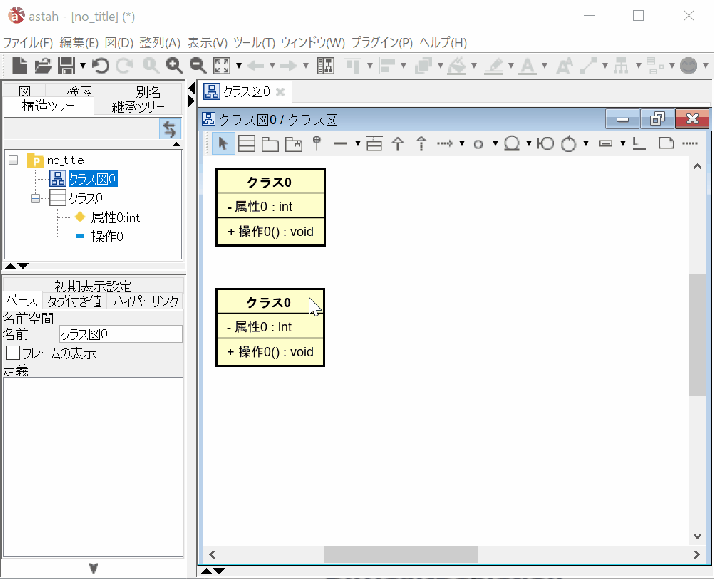Switch to the タグ付き値 property tab
Screen dimensions: 714x579
coord(75,301)
